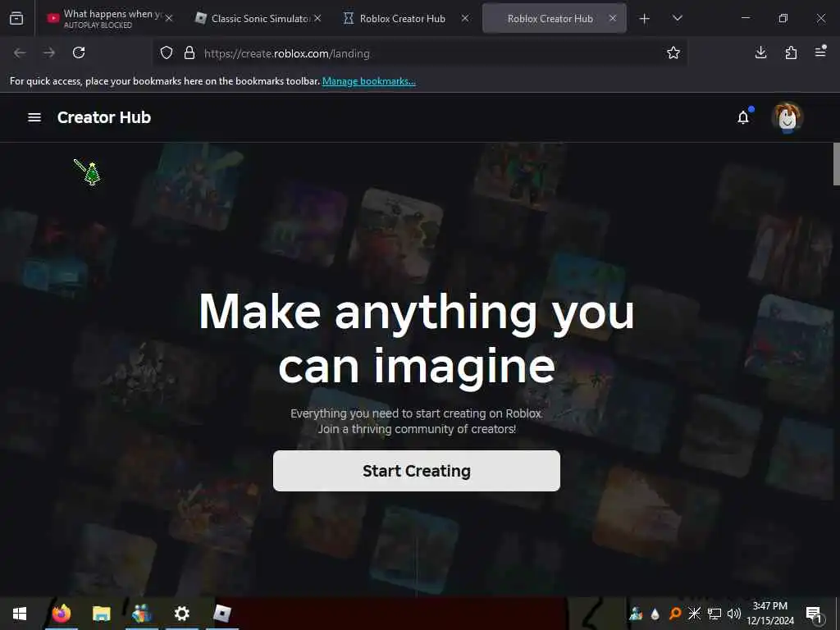
Task: Click the water drop tray icon
Action: tap(655, 614)
